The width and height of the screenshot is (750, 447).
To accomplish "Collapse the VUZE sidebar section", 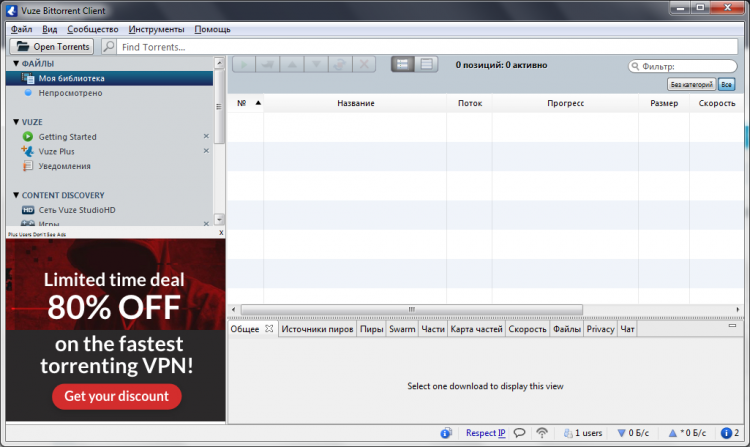I will point(16,122).
